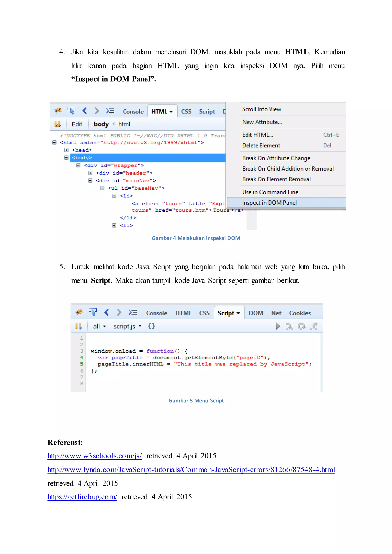Click the Step Out debugger icon
This screenshot has height=554, width=392.
coord(314,326)
